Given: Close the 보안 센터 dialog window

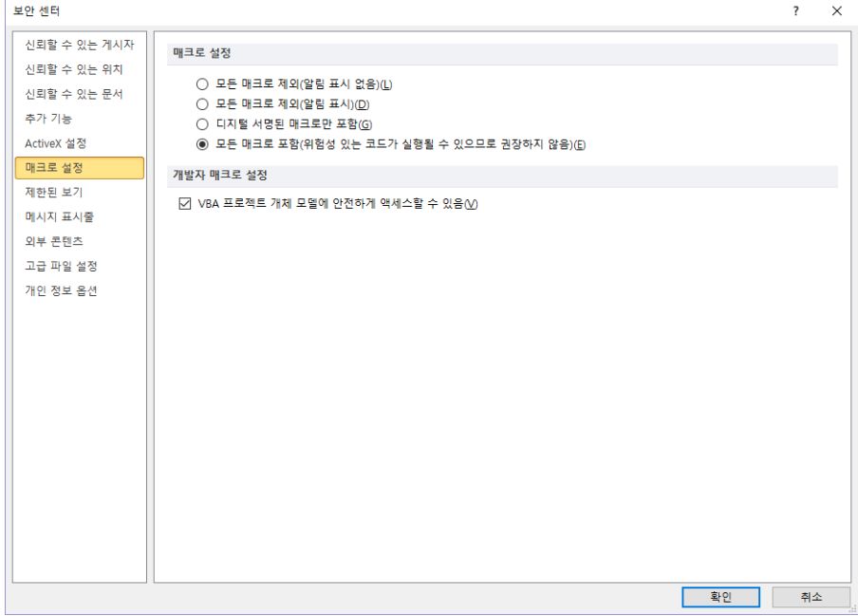Looking at the screenshot, I should 836,9.
